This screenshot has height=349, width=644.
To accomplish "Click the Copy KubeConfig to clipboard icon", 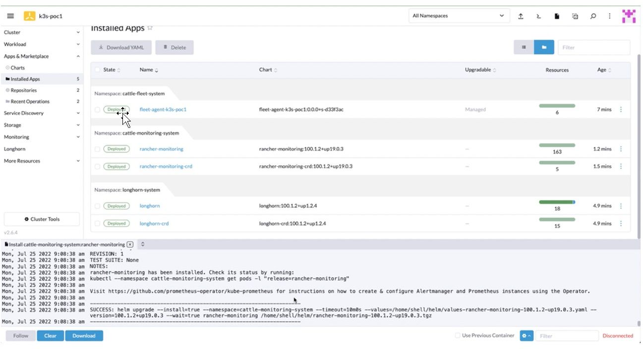I will coord(575,16).
